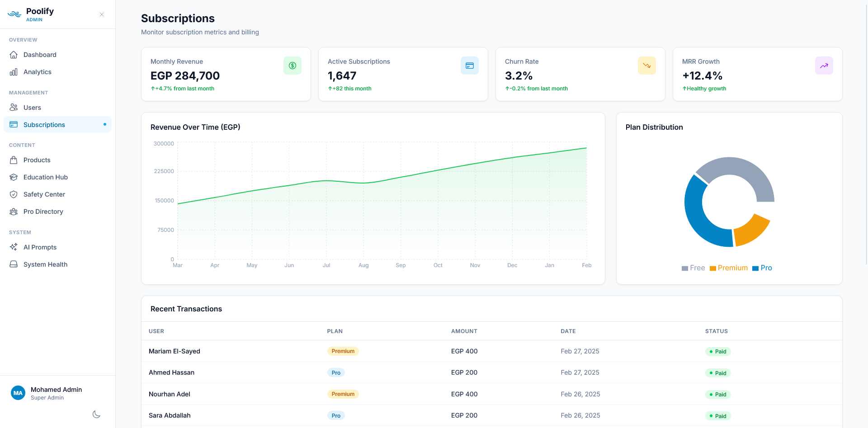Click the Churn Rate trending-down icon
The width and height of the screenshot is (868, 428).
click(647, 66)
